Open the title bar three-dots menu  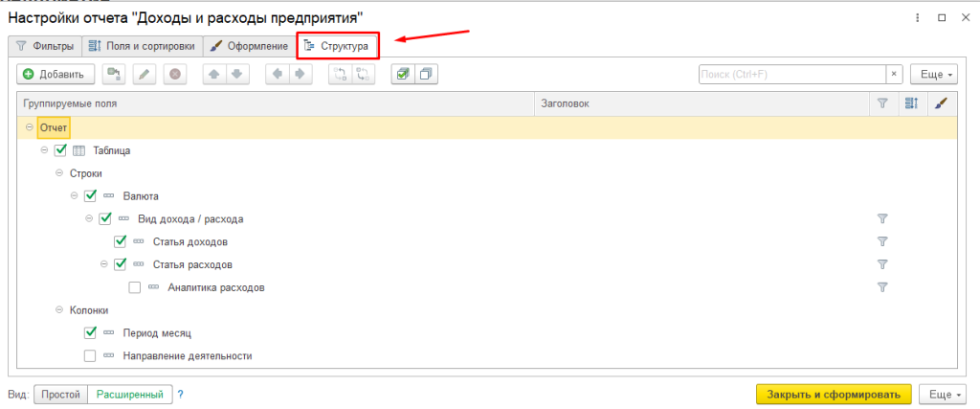pyautogui.click(x=918, y=18)
